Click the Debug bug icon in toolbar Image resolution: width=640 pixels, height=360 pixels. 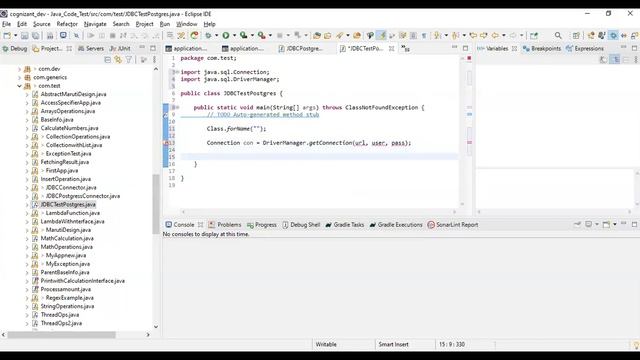point(208,36)
